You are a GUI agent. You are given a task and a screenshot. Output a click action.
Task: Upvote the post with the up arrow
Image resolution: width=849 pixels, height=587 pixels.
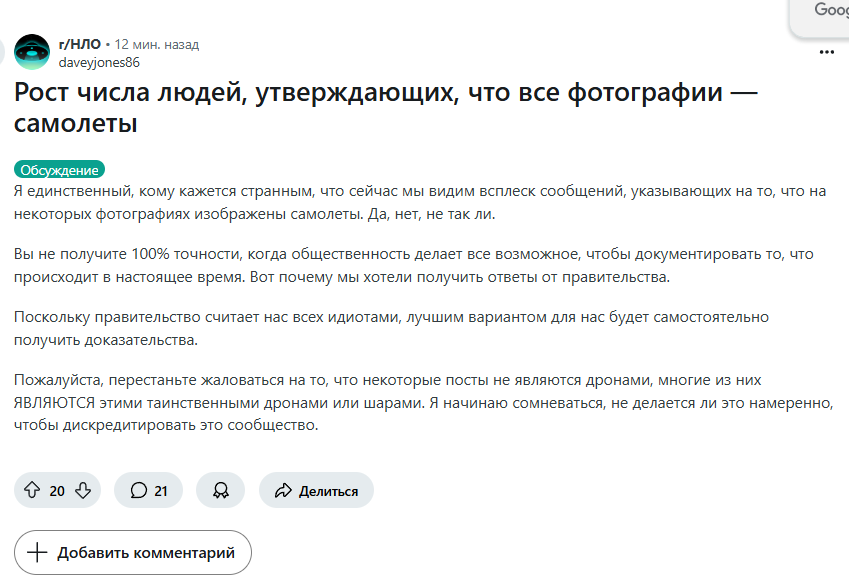click(x=32, y=490)
